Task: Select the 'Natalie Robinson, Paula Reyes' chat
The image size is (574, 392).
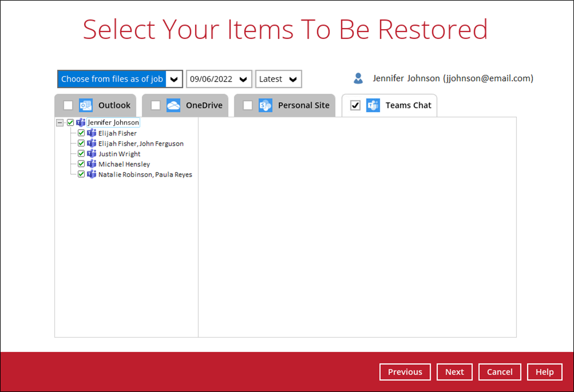Action: tap(145, 174)
